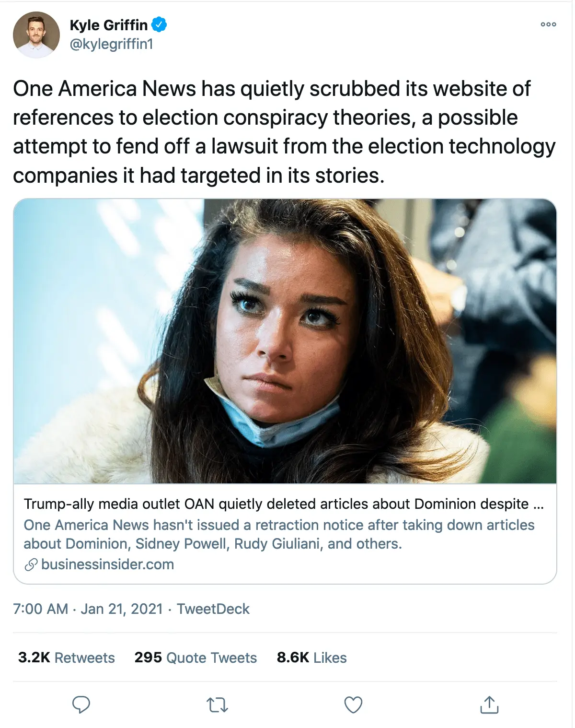575x728 pixels.
Task: Click the reply speech bubble icon
Action: coord(81,705)
